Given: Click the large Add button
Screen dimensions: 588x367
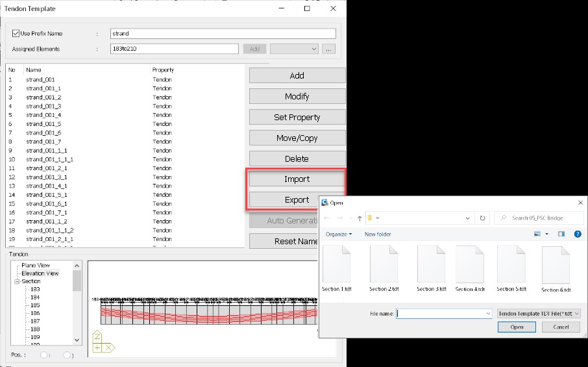Looking at the screenshot, I should pos(297,75).
